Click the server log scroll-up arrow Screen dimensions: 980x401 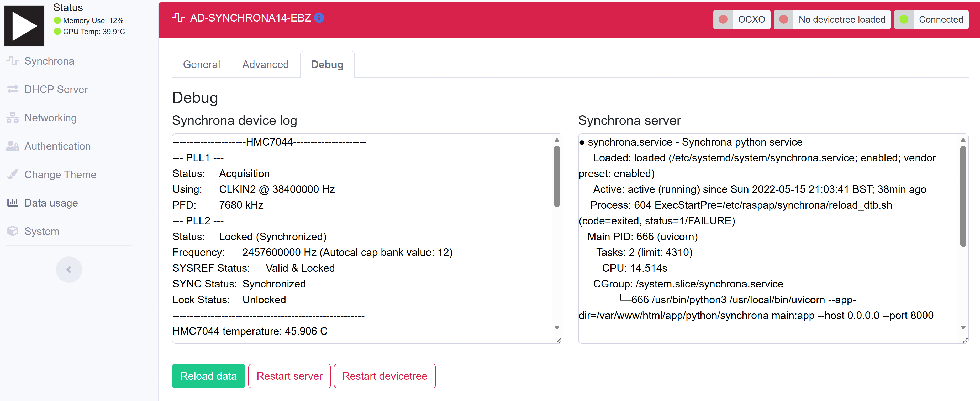click(963, 140)
